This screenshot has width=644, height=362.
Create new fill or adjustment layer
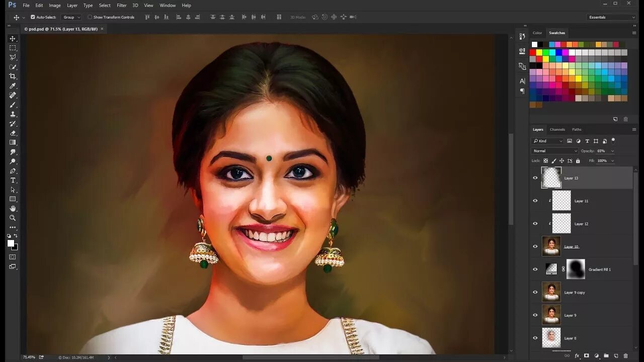pyautogui.click(x=597, y=356)
